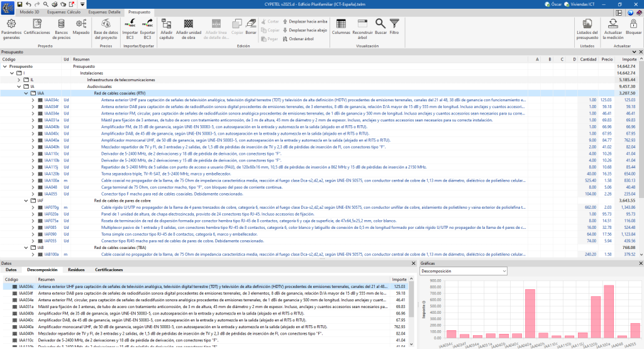Click the help book icon top right
Viewport: 644px width, 349px height.
[x=639, y=13]
